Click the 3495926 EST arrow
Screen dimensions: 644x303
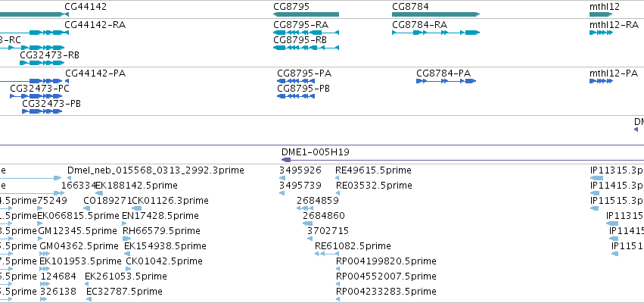[282, 178]
